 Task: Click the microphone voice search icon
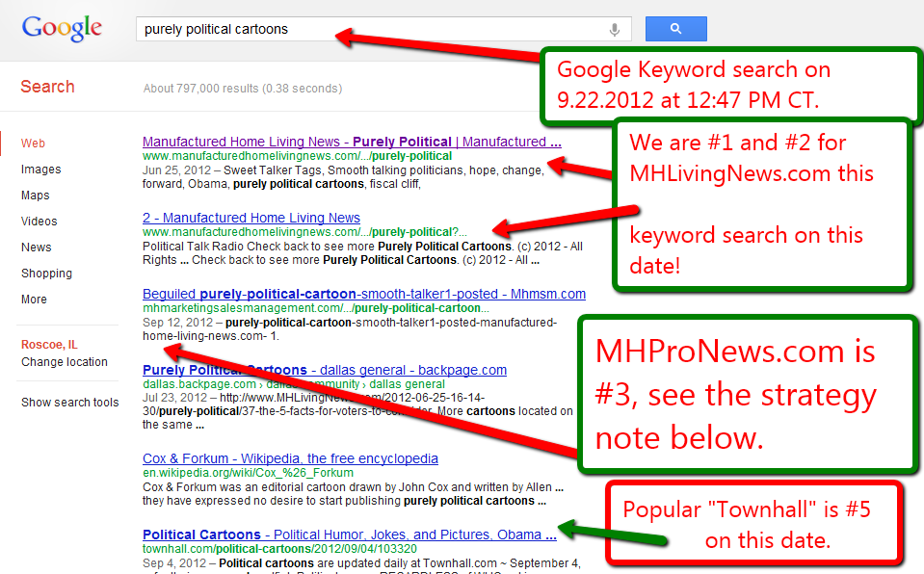[614, 30]
